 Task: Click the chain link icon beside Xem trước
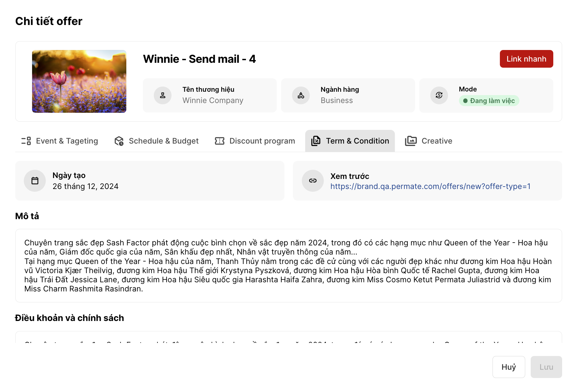pyautogui.click(x=313, y=181)
